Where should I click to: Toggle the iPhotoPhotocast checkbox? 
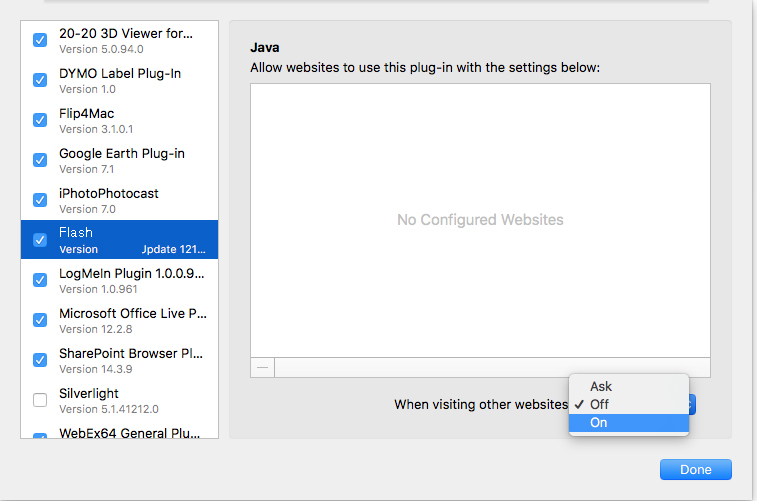click(x=40, y=200)
